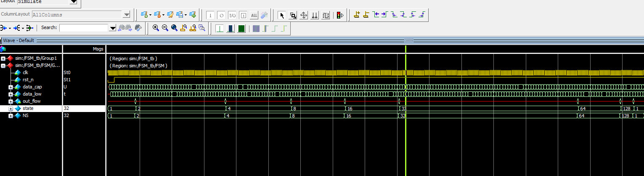Click inside the Search text field
The height and width of the screenshot is (176, 644).
(x=84, y=28)
